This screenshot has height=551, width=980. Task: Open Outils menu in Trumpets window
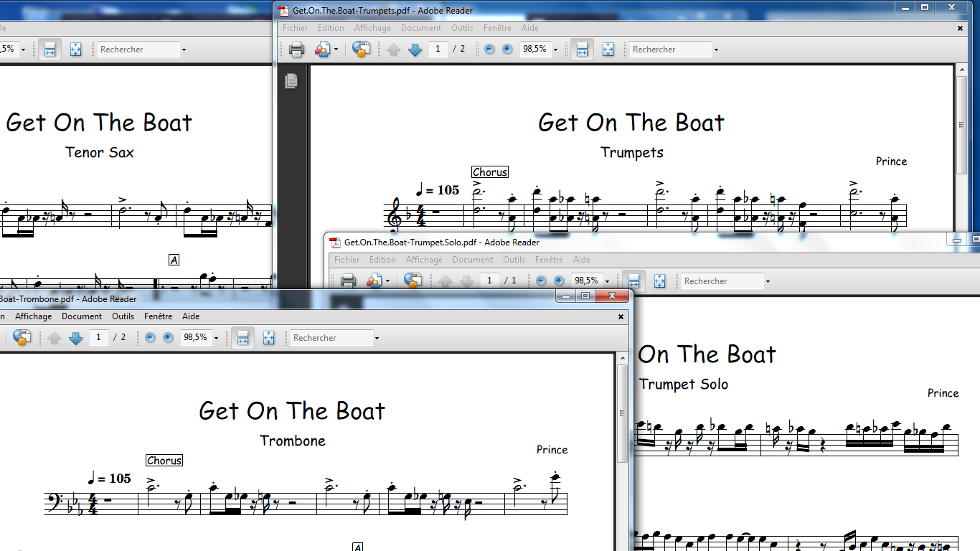tap(462, 28)
